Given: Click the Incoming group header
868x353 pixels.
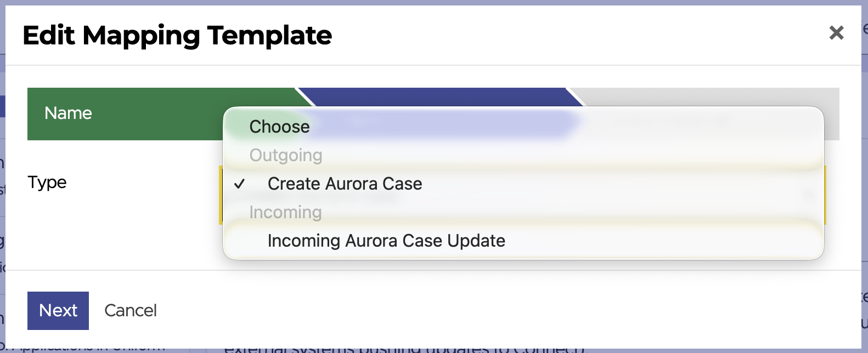Looking at the screenshot, I should (285, 212).
